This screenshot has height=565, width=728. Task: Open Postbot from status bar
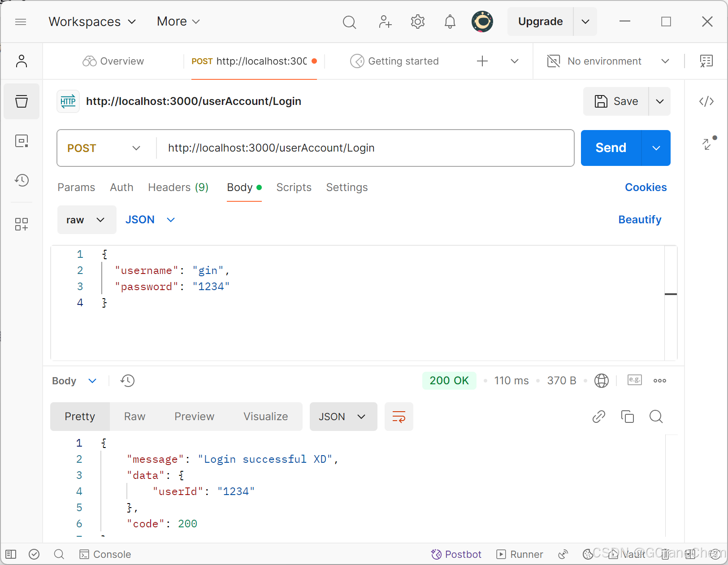[x=456, y=554]
